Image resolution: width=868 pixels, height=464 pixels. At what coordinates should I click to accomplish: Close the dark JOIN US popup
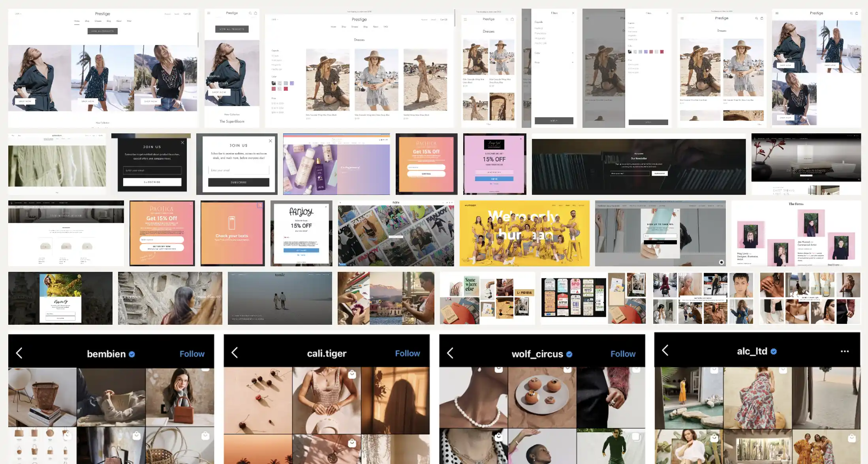[x=182, y=142]
